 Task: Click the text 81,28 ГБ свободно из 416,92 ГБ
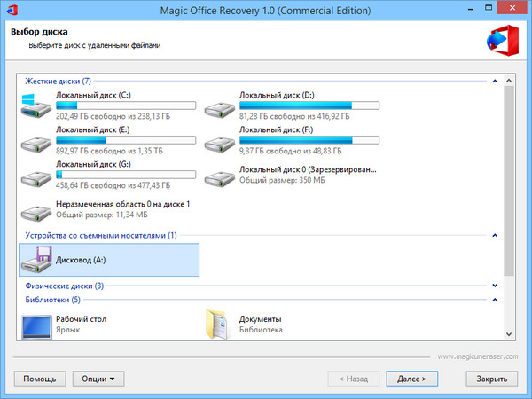click(294, 116)
